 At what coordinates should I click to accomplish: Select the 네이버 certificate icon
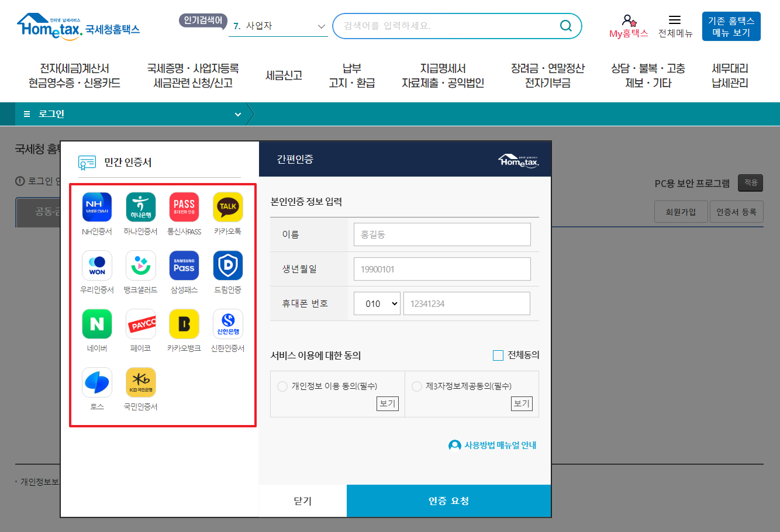point(97,324)
